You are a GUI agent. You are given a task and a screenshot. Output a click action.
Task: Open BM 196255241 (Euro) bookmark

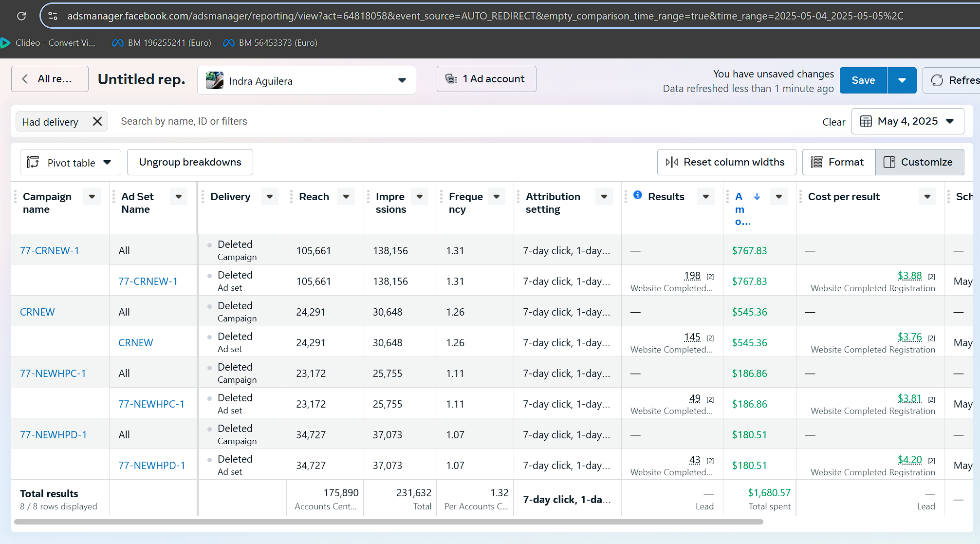point(162,43)
